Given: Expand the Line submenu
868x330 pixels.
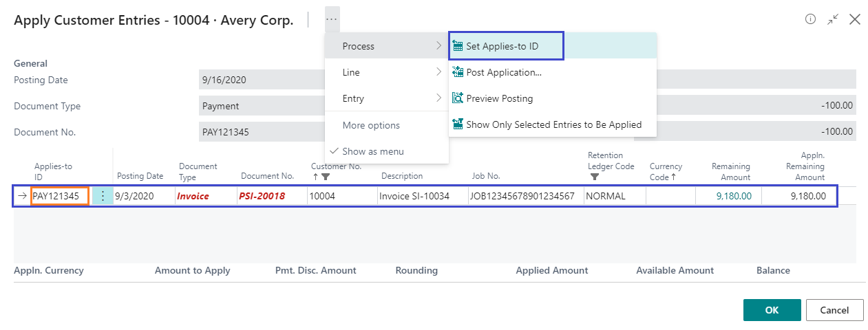Looking at the screenshot, I should click(386, 72).
